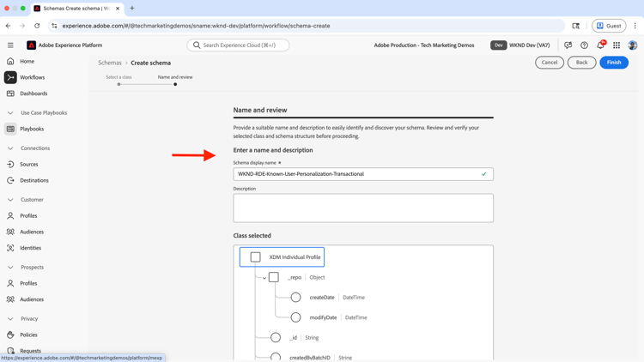Click the Adobe Production organization name
This screenshot has height=362, width=644.
click(x=424, y=45)
